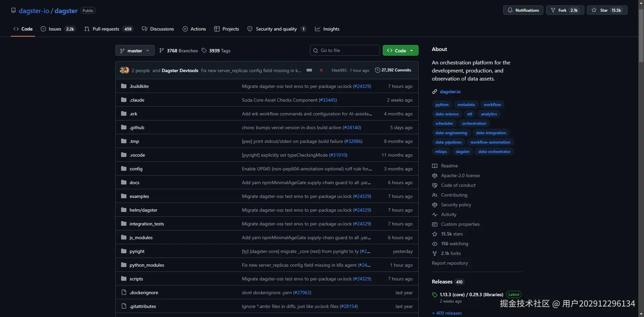Click the .dockerignore file icon

[124, 292]
